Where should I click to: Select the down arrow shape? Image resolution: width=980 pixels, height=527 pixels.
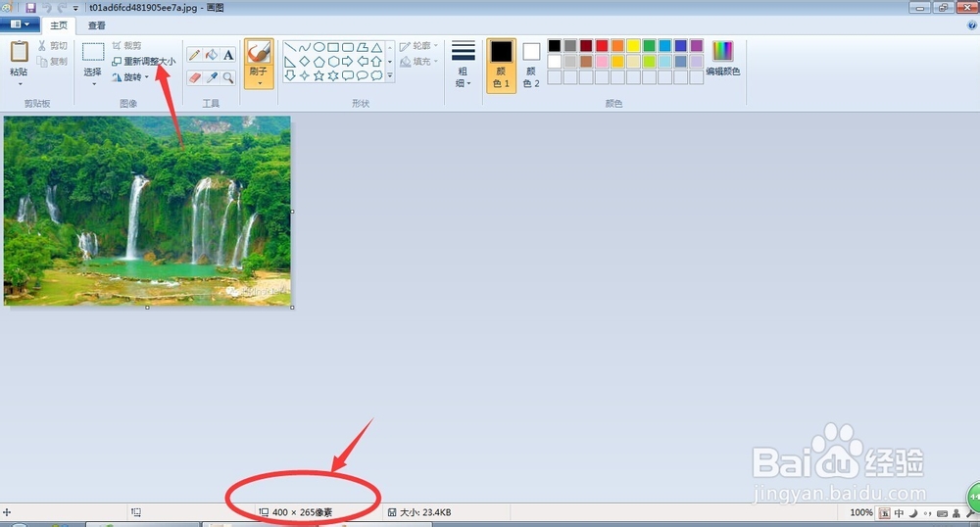290,75
